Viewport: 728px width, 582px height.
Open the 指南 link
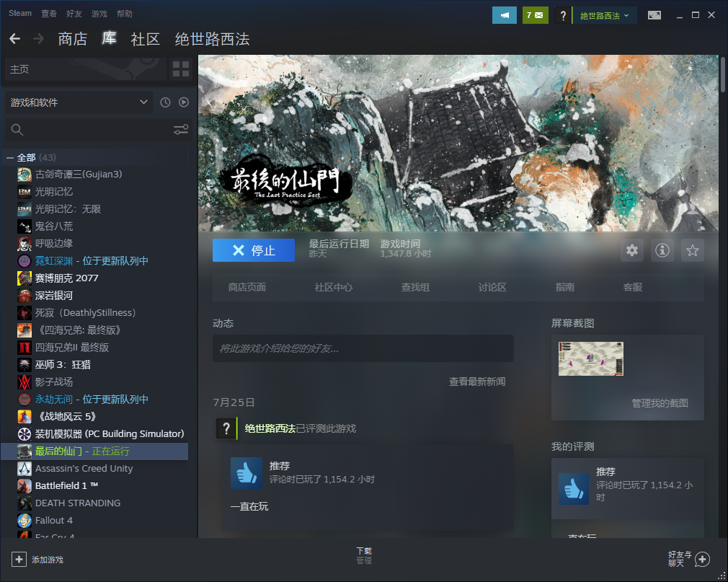pos(564,287)
